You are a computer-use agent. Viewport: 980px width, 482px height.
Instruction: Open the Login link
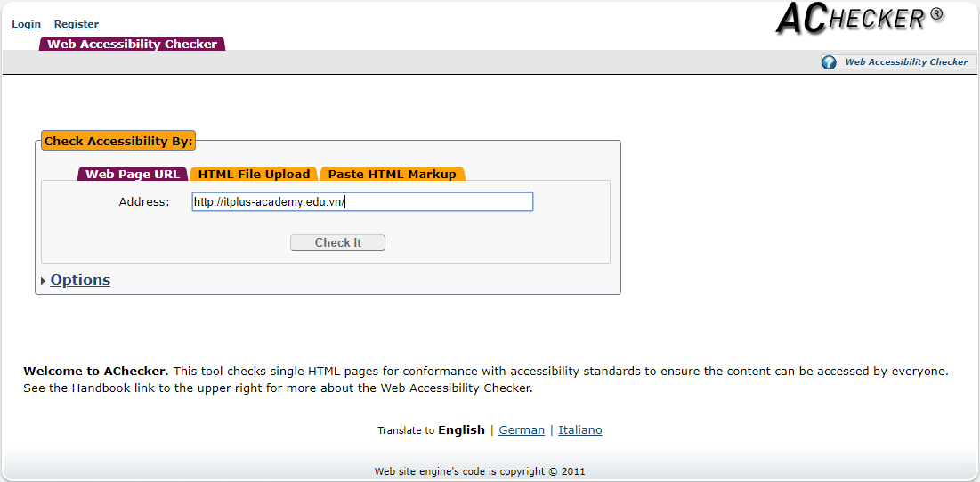click(26, 24)
